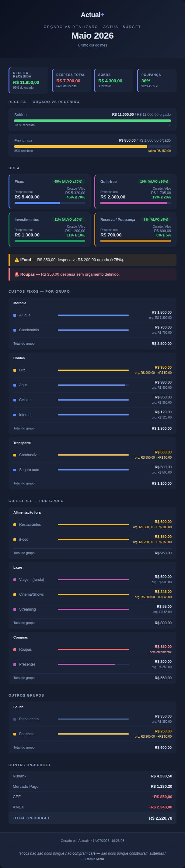Click the 19% (ALVO ≤20%) badge

click(154, 182)
